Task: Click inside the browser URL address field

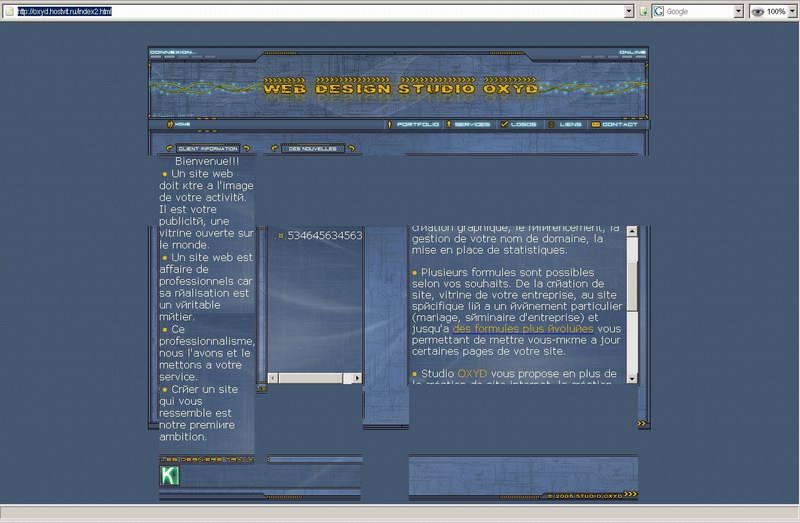Action: (x=320, y=11)
